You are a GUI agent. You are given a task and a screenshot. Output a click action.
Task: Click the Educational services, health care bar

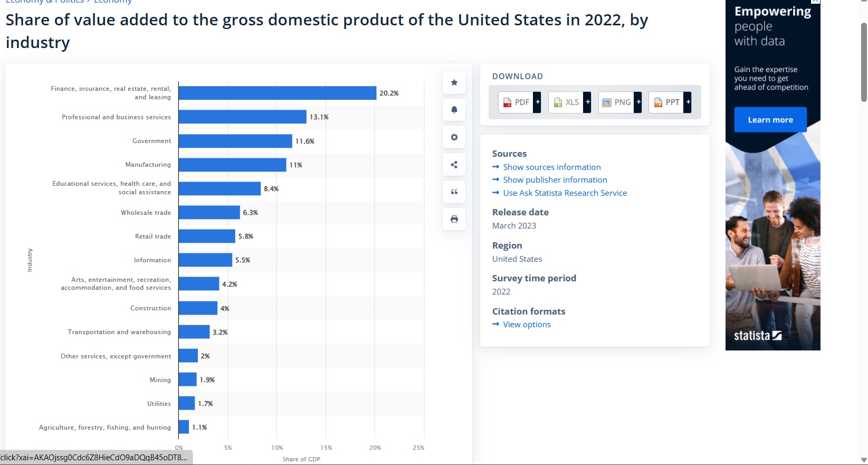tap(220, 188)
